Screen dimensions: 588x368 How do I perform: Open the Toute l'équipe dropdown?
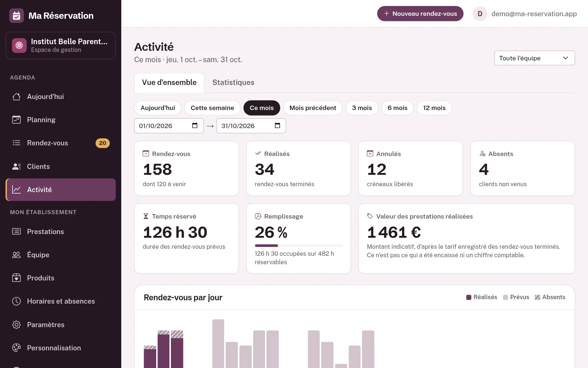coord(534,58)
